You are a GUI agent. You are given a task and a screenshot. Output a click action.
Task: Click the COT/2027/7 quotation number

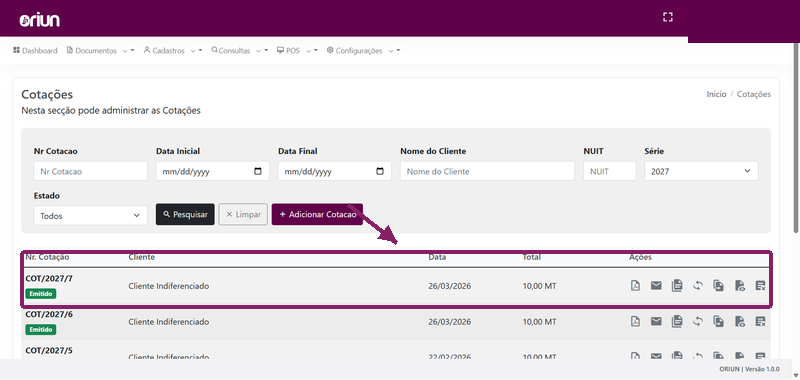[49, 278]
